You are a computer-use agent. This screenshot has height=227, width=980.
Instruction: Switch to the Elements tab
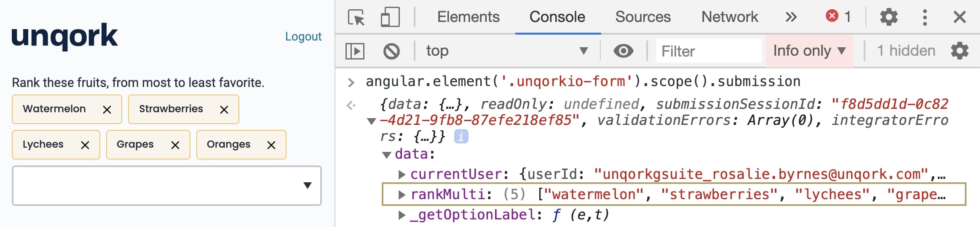point(468,17)
